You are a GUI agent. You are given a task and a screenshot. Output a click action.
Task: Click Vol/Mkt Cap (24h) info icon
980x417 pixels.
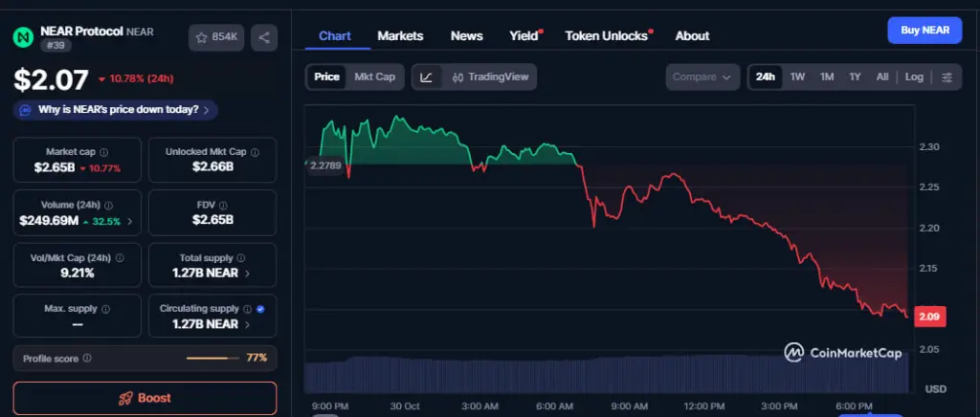[120, 258]
